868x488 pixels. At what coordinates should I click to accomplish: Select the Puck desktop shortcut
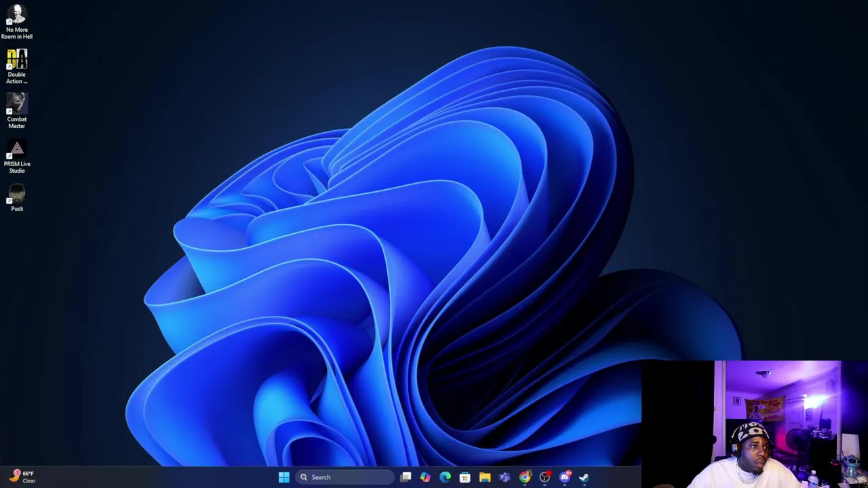point(17,198)
